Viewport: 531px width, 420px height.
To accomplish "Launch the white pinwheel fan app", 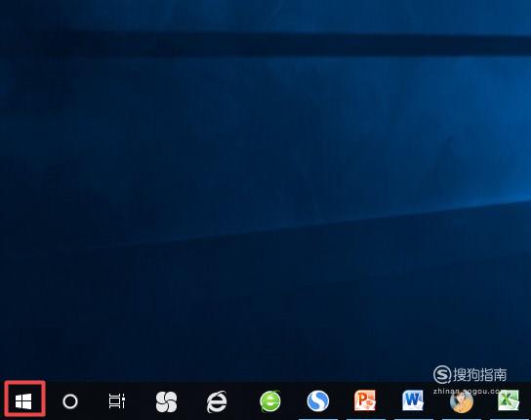I will pos(166,401).
